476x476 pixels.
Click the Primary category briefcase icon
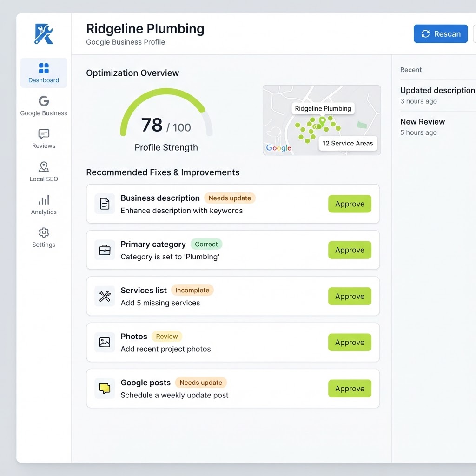tap(105, 250)
